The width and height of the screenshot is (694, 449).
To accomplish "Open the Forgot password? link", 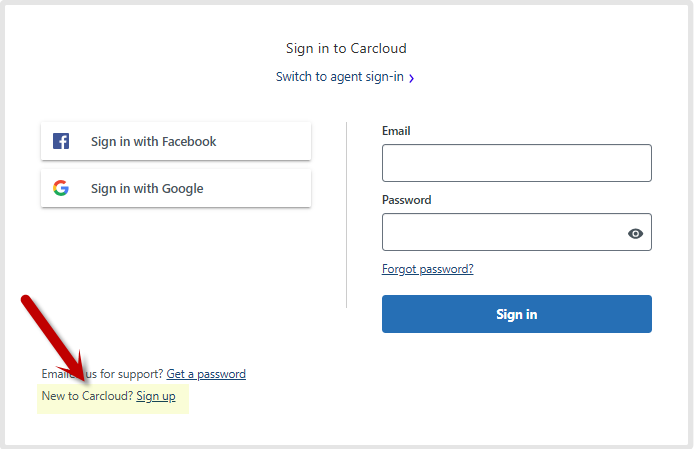I will click(428, 269).
